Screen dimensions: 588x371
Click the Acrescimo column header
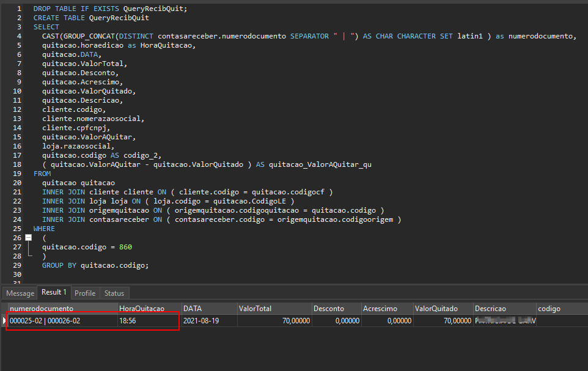[387, 309]
